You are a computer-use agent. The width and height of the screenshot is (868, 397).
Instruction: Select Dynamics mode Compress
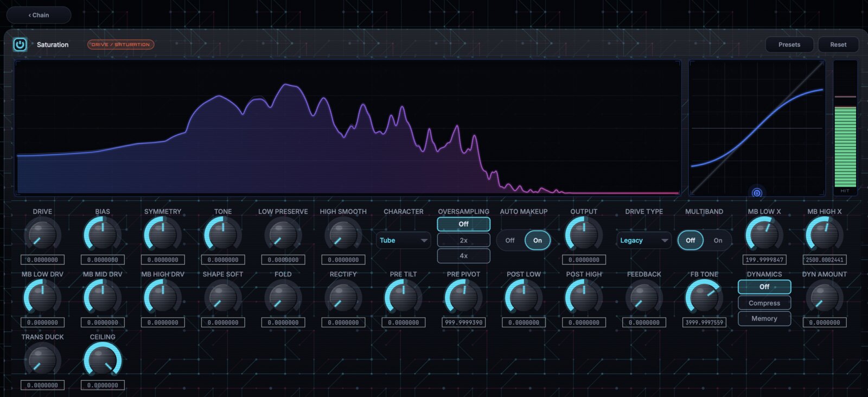(x=764, y=303)
